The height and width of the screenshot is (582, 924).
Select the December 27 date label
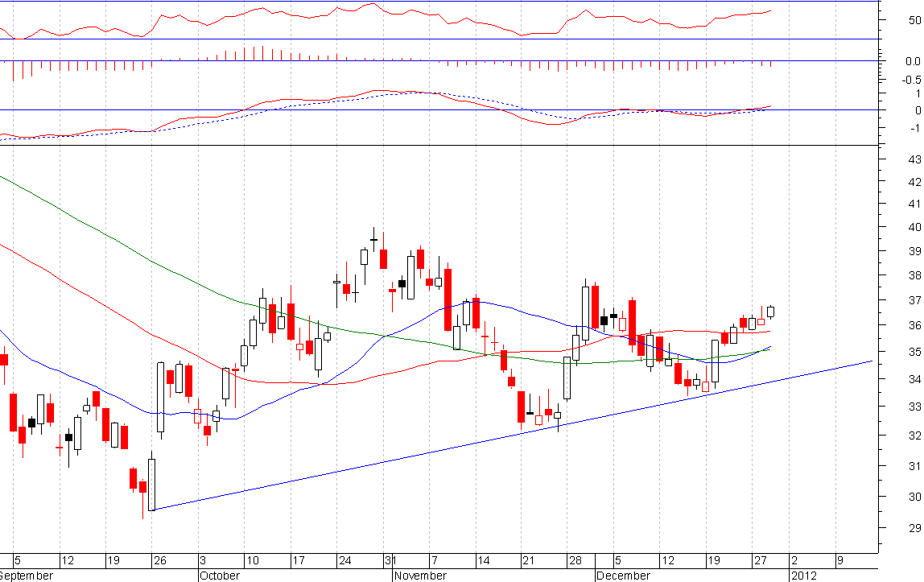coord(760,560)
